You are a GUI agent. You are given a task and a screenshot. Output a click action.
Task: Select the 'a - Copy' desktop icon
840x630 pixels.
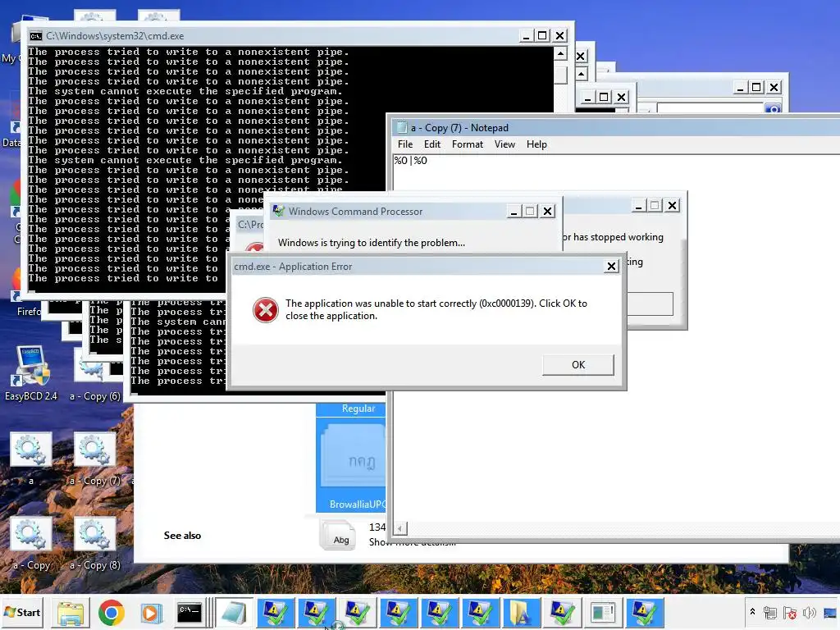tap(31, 543)
